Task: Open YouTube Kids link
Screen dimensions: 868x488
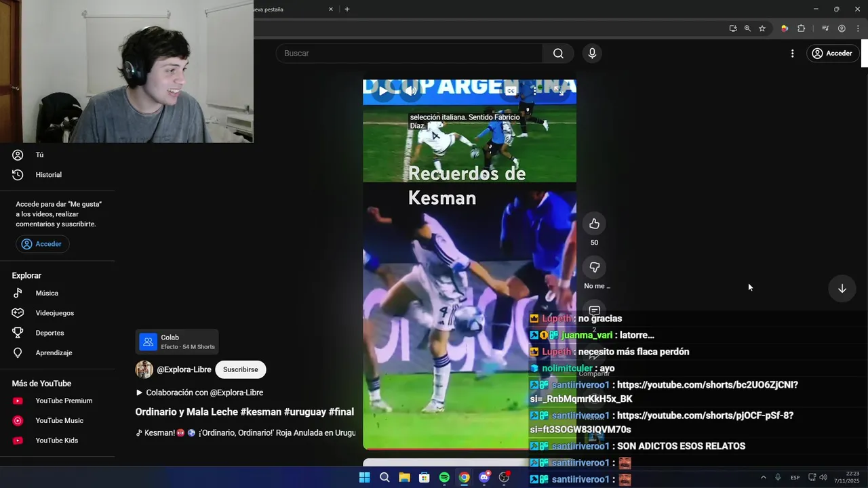Action: [58, 441]
